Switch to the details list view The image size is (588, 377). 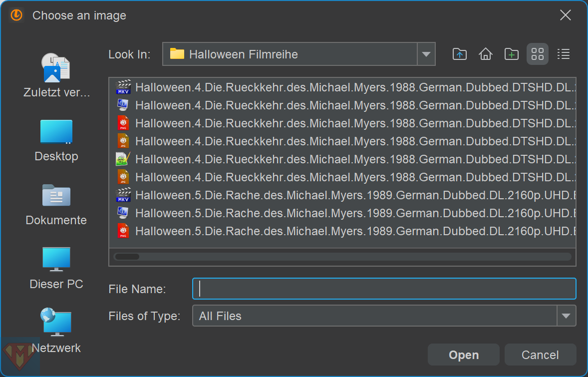pos(563,54)
